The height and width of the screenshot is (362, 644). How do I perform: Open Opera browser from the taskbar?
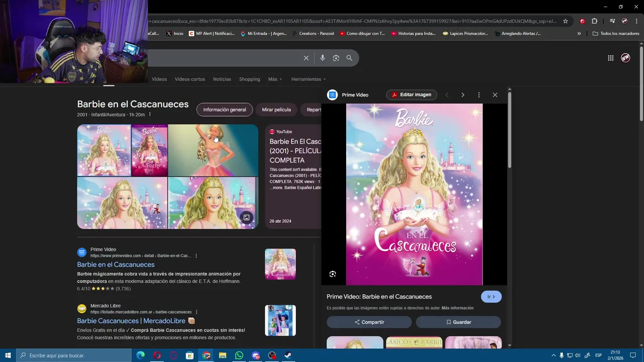[157, 355]
